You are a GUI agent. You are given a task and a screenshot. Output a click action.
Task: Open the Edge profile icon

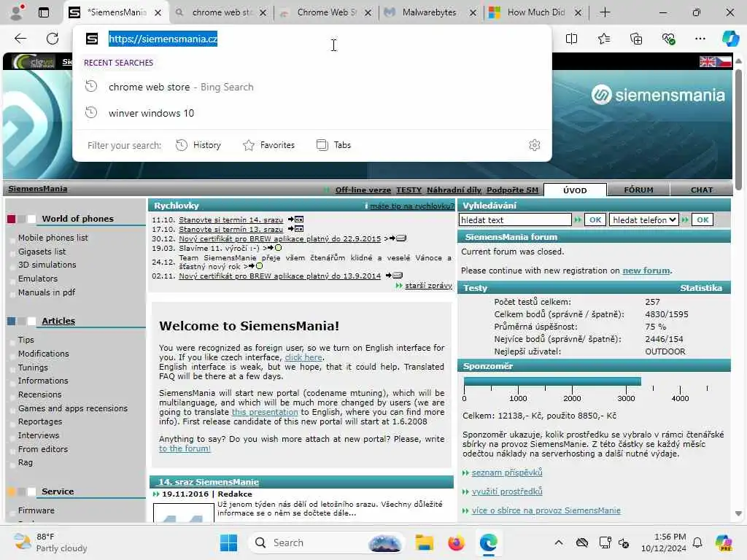point(18,12)
